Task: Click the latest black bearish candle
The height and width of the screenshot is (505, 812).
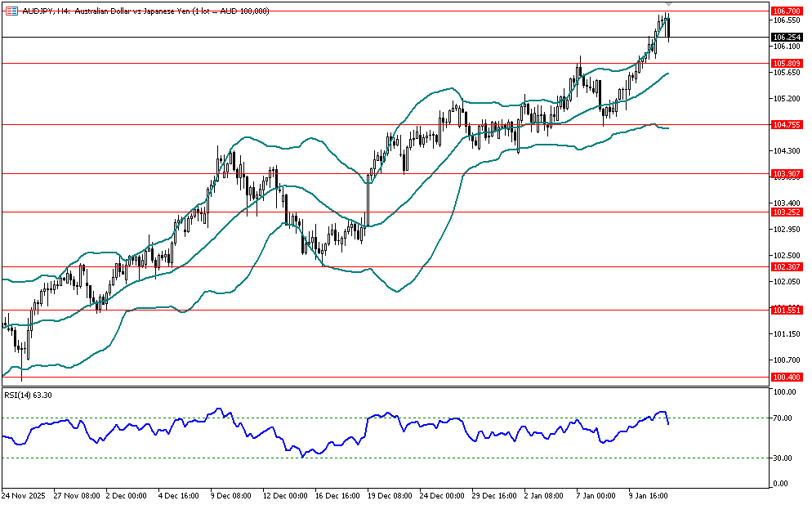Action: pos(669,29)
